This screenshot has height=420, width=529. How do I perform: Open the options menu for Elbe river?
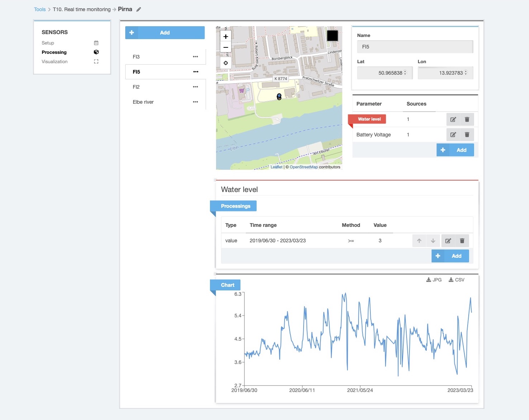(195, 102)
